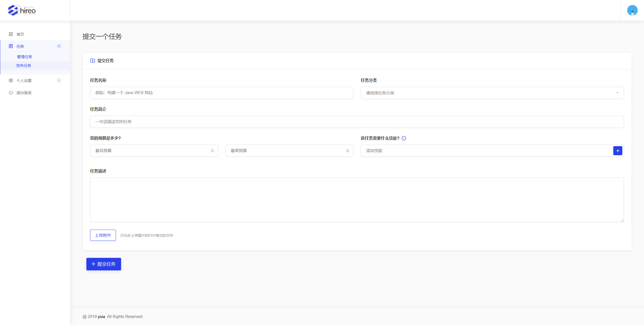This screenshot has width=644, height=325.
Task: Click the clipboard task icon
Action: pos(11,46)
